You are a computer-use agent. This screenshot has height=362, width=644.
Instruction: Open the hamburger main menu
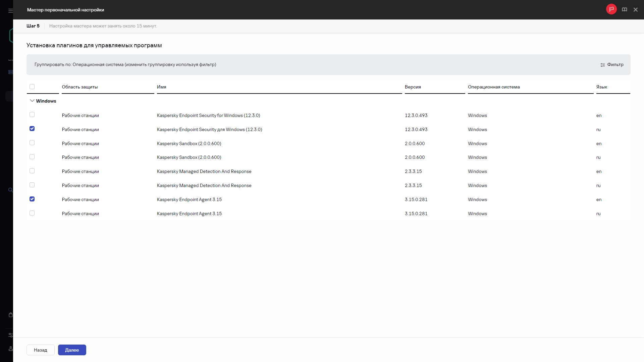coord(10,11)
